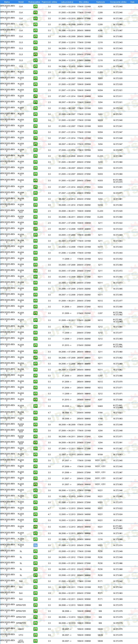Viewport: 138px width, 644px height.
Task: Click engine code 'M 272.966'
Action: pyautogui.click(x=118, y=563)
